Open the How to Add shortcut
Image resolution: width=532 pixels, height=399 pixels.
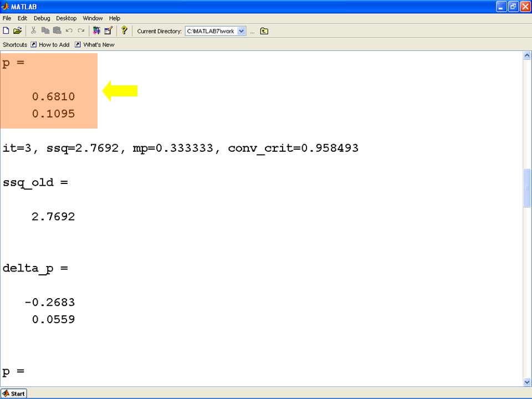point(50,45)
